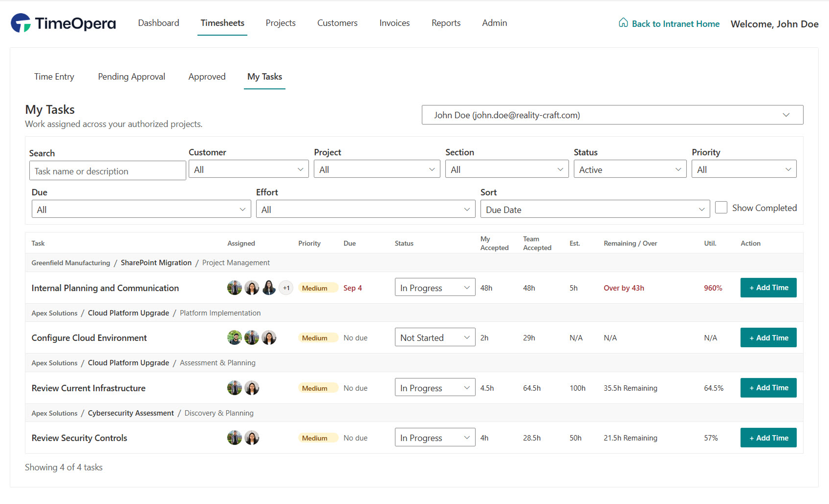Switch to the Pending Approval tab
This screenshot has height=504, width=829.
(131, 77)
